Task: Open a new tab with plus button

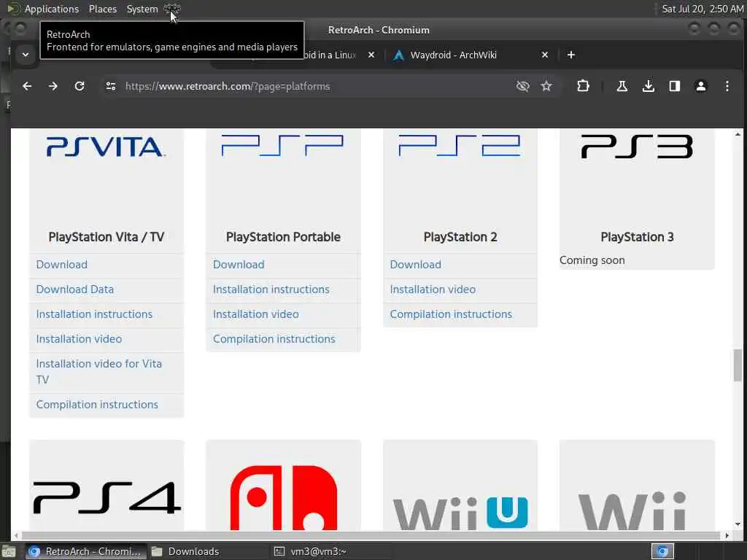Action: (x=571, y=55)
